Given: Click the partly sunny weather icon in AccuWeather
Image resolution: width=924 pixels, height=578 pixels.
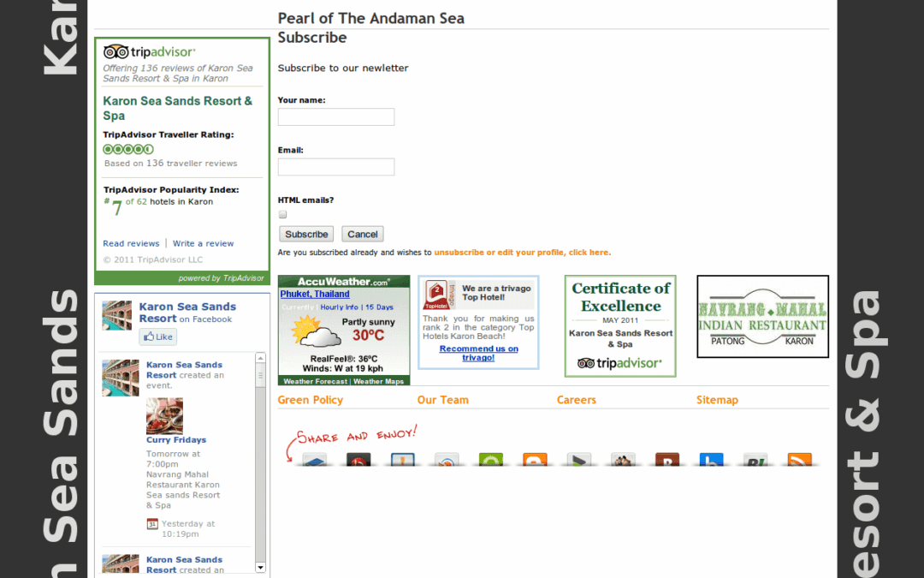Looking at the screenshot, I should click(316, 331).
